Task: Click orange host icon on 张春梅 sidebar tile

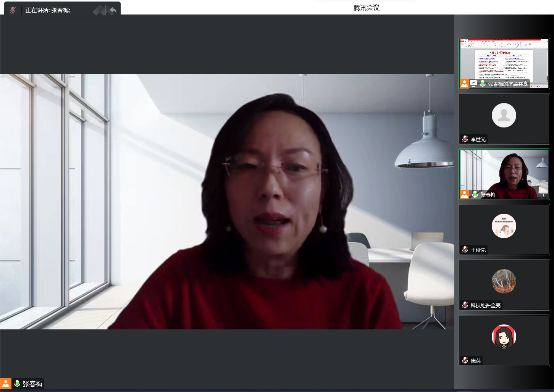Action: point(464,194)
